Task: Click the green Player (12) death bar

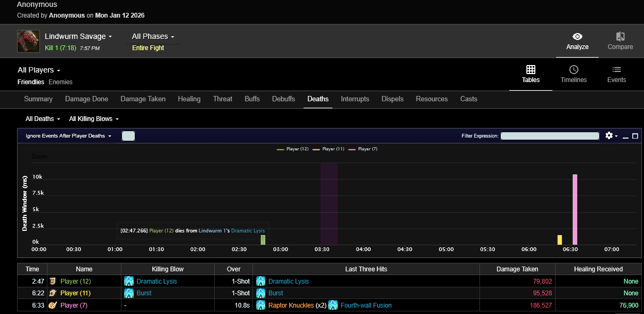Action: (x=263, y=240)
